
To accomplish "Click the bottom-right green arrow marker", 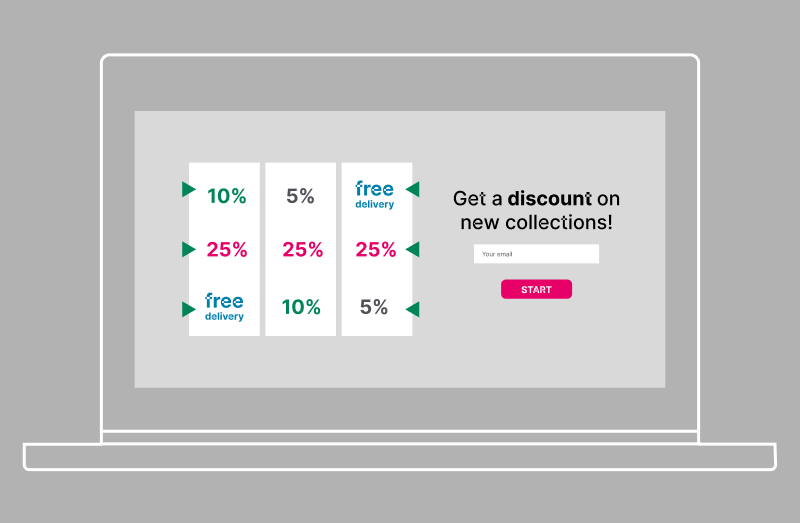I will 412,309.
